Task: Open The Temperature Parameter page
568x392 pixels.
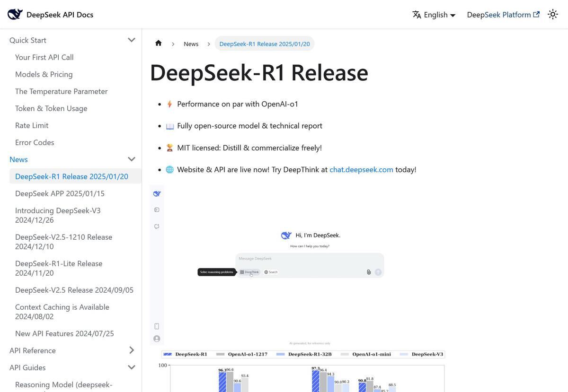Action: pyautogui.click(x=62, y=91)
